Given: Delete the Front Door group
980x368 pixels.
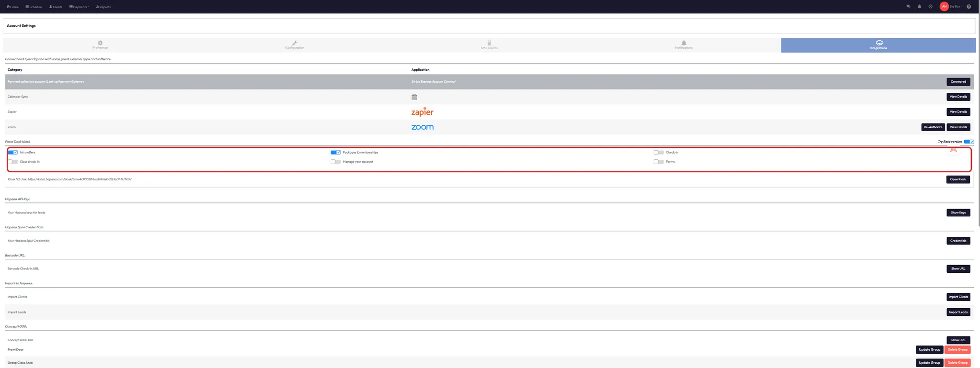Looking at the screenshot, I should tap(958, 350).
